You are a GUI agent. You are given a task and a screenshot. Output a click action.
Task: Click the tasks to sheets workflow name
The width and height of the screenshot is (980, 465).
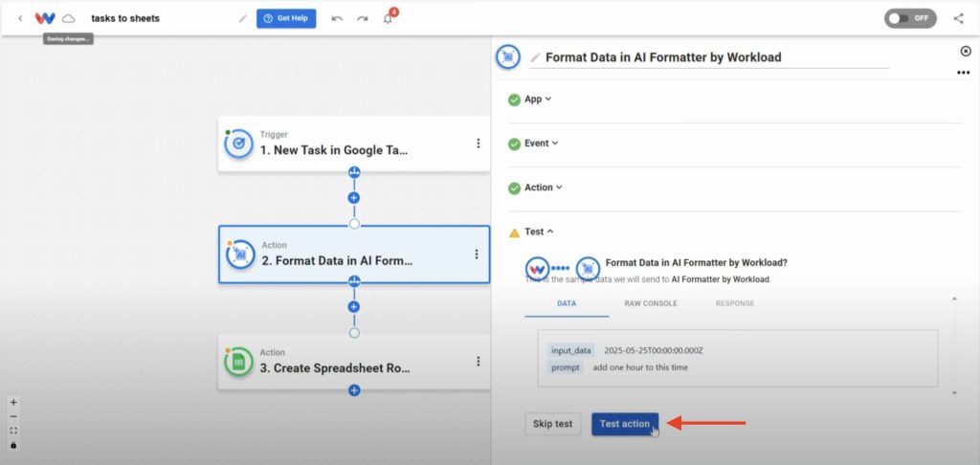tap(125, 19)
